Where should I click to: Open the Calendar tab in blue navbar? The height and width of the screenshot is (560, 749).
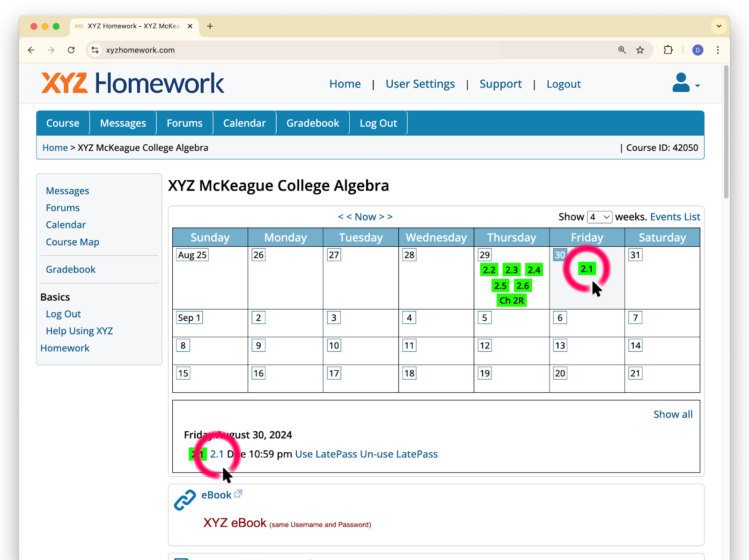tap(244, 123)
